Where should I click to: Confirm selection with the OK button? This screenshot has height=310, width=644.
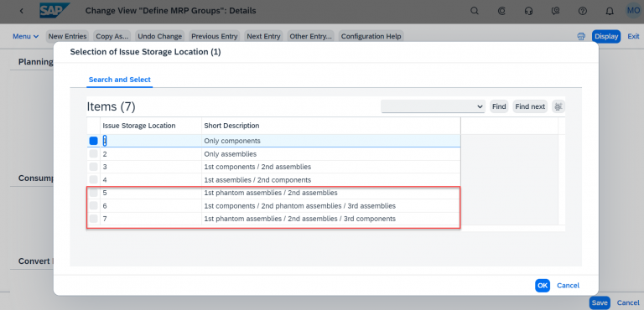tap(543, 286)
